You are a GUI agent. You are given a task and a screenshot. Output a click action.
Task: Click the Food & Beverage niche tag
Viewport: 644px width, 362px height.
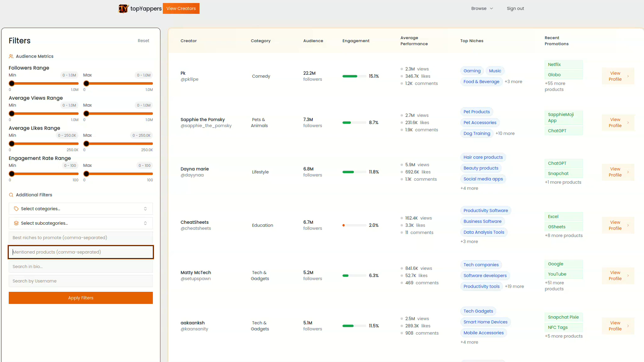[481, 82]
